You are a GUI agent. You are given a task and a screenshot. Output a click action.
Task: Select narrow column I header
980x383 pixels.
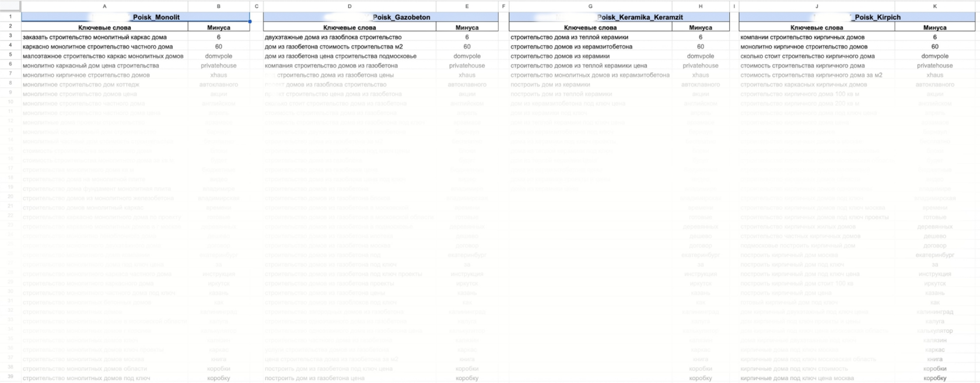tap(734, 6)
